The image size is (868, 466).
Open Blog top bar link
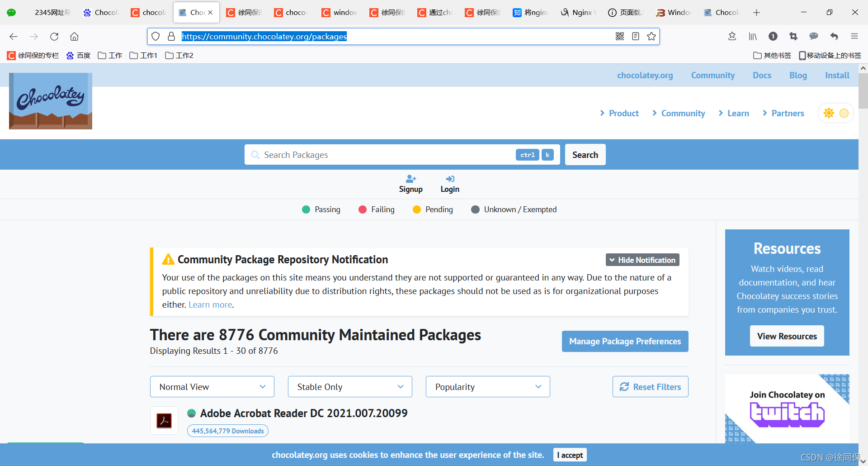(798, 76)
